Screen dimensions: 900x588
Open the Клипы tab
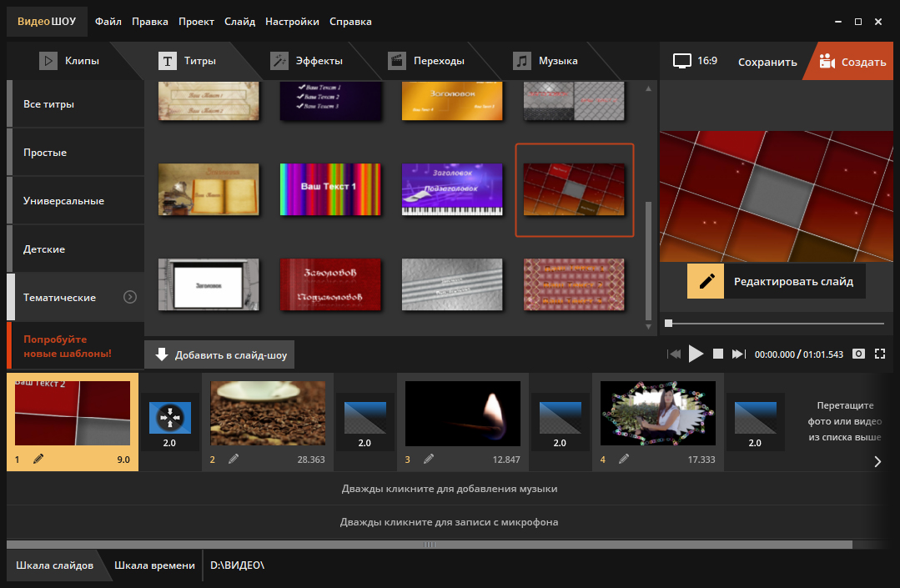click(69, 61)
